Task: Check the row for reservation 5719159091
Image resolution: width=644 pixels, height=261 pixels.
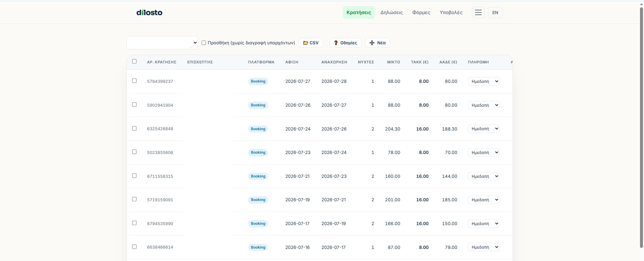Action: [x=135, y=199]
